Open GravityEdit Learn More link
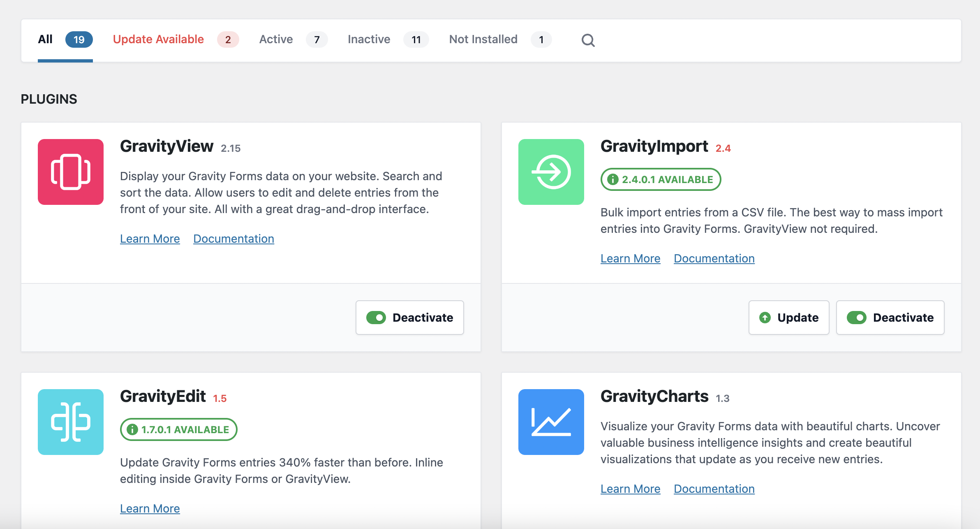 tap(150, 508)
